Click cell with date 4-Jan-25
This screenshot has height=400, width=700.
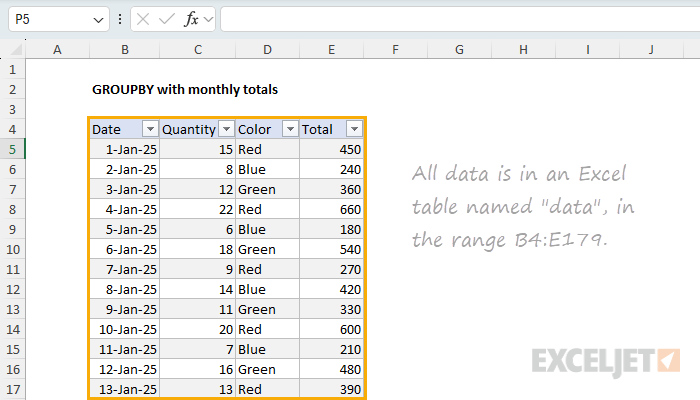(x=125, y=209)
